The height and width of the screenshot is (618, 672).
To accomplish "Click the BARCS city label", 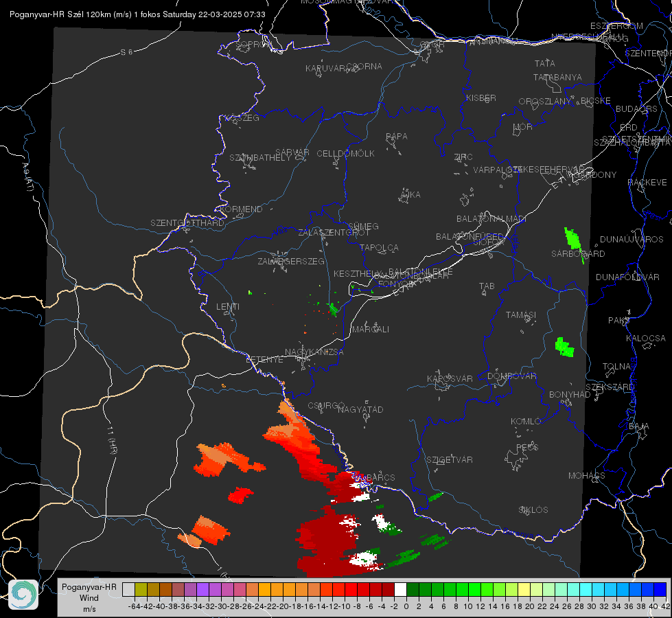I will (380, 478).
